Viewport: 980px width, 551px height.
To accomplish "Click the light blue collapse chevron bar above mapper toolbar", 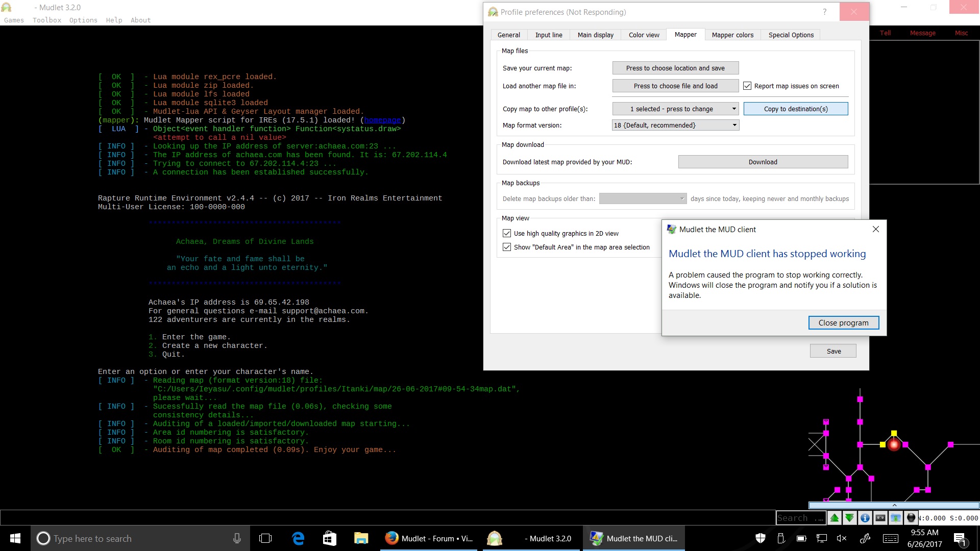I will (894, 505).
